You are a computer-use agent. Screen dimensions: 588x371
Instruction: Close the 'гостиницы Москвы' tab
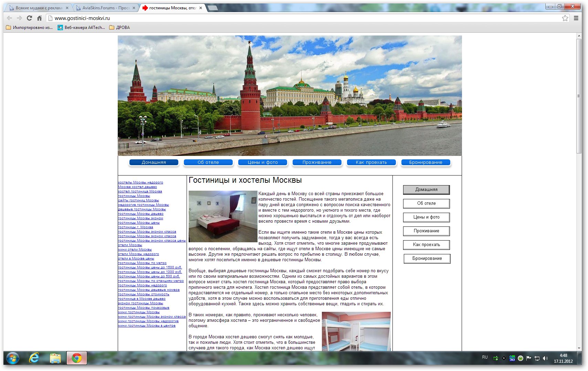tap(200, 8)
